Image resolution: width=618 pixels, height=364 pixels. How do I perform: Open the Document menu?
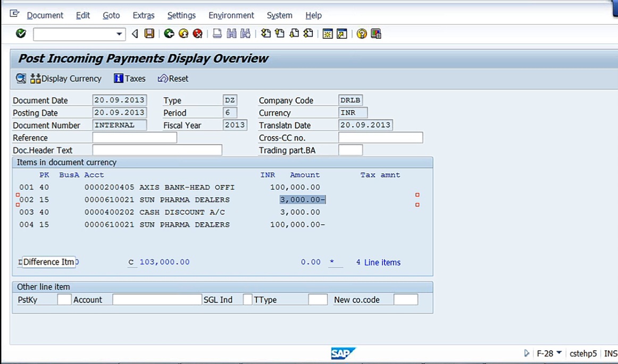tap(45, 15)
